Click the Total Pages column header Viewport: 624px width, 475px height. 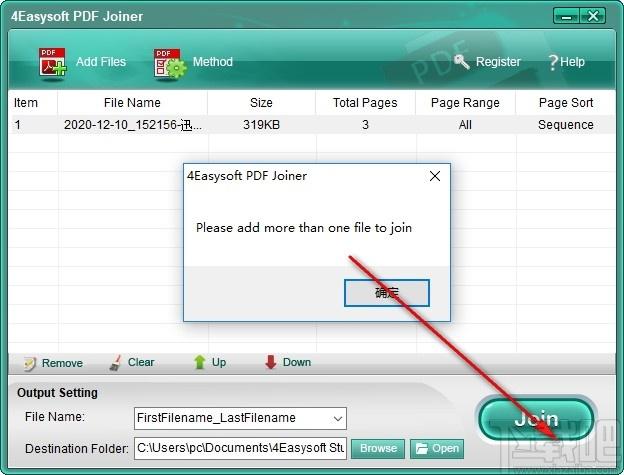[x=365, y=103]
